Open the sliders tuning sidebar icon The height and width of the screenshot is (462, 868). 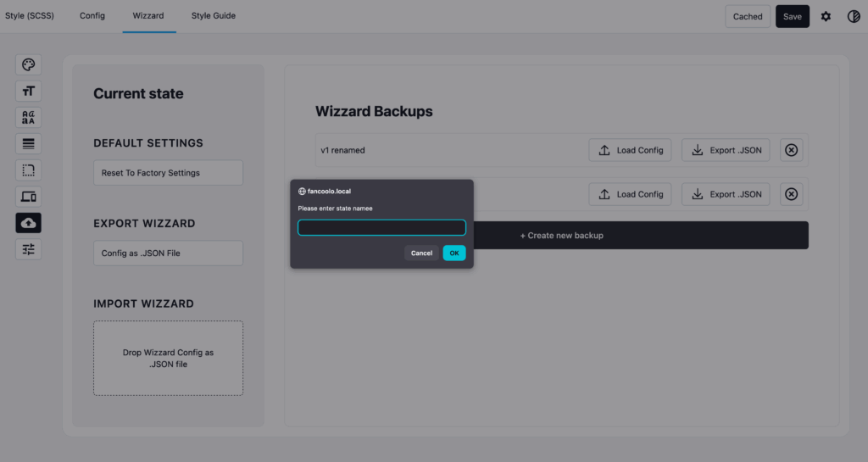point(28,249)
